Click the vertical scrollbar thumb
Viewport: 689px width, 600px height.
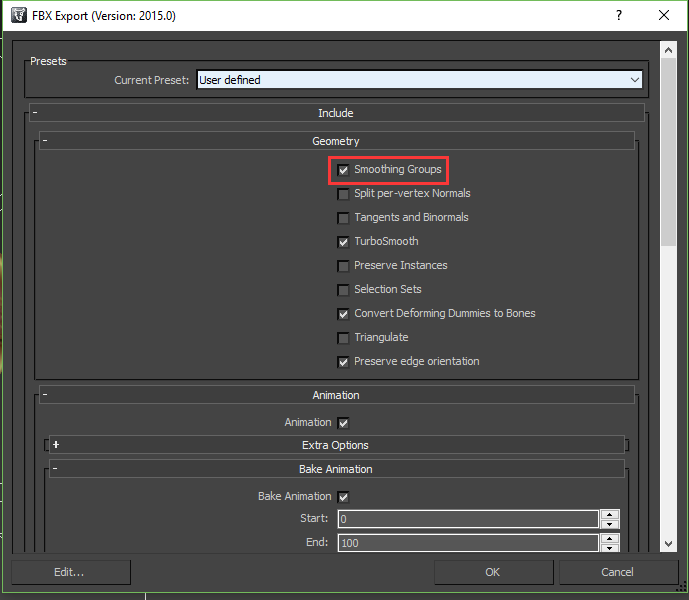coord(668,152)
